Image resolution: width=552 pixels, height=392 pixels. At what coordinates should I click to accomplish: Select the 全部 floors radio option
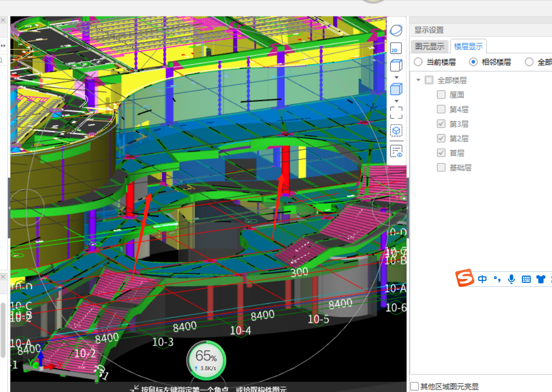[529, 62]
